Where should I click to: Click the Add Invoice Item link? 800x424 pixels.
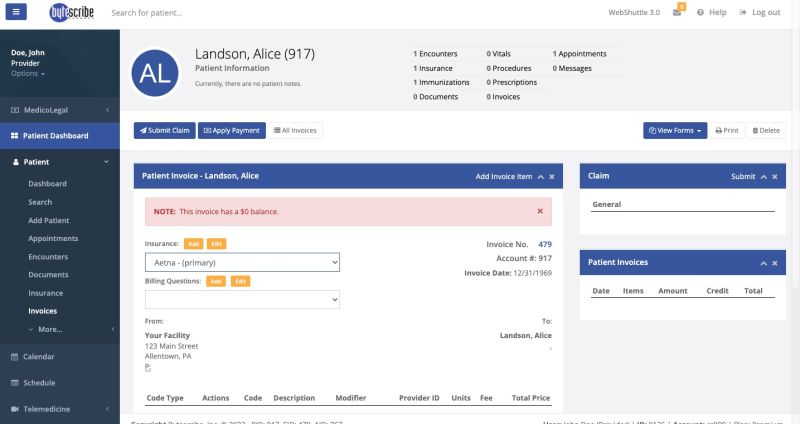503,176
